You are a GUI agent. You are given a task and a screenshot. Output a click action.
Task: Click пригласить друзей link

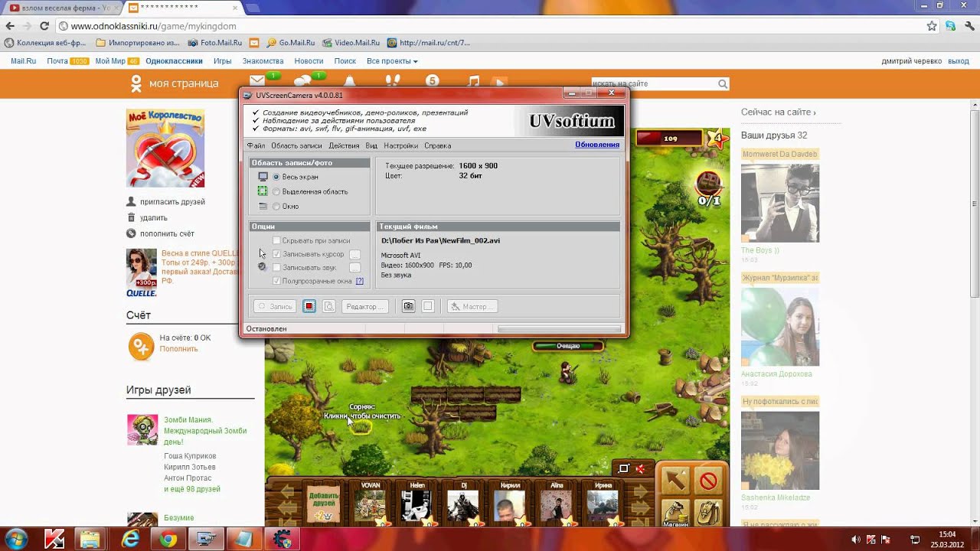click(x=172, y=202)
